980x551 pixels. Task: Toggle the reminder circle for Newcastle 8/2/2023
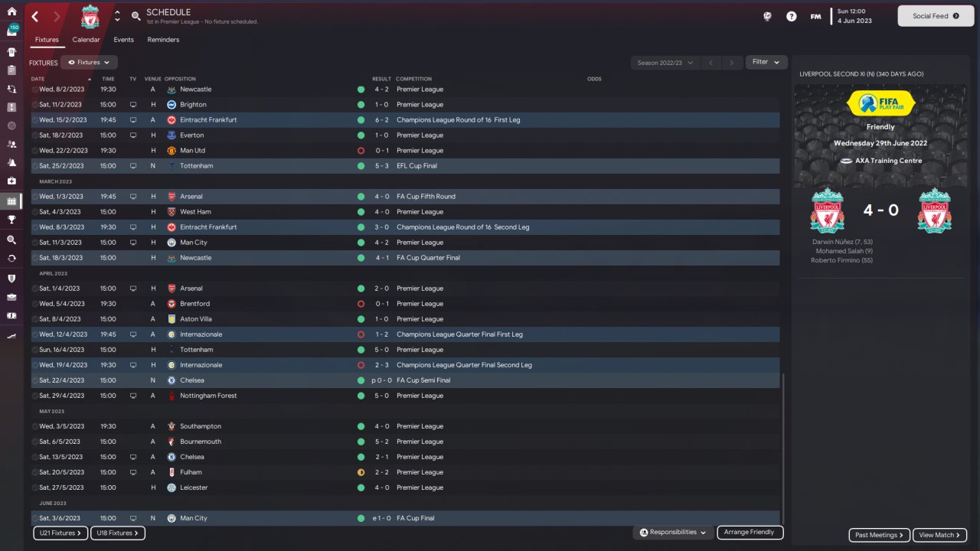pyautogui.click(x=34, y=90)
